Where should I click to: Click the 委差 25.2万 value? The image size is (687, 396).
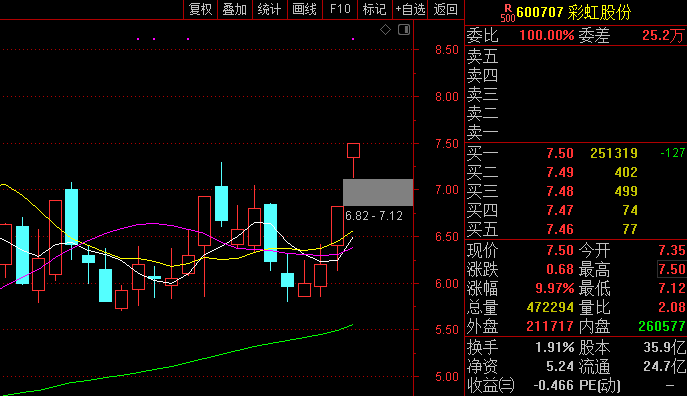(663, 35)
